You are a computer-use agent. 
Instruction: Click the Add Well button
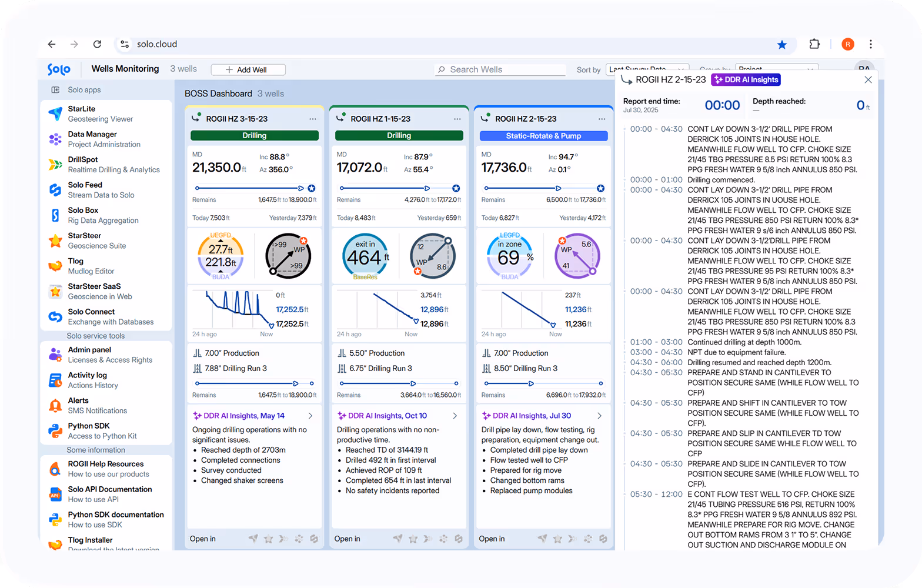click(x=248, y=69)
